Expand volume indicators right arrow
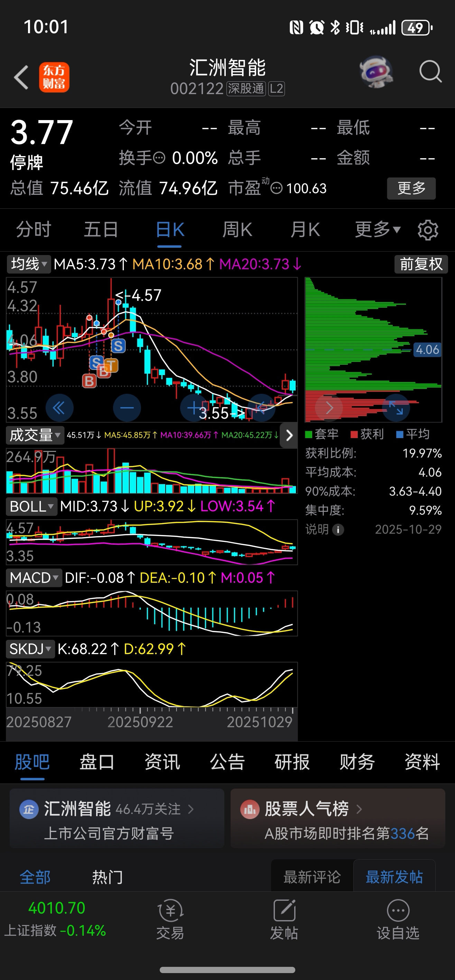455x980 pixels. (289, 435)
